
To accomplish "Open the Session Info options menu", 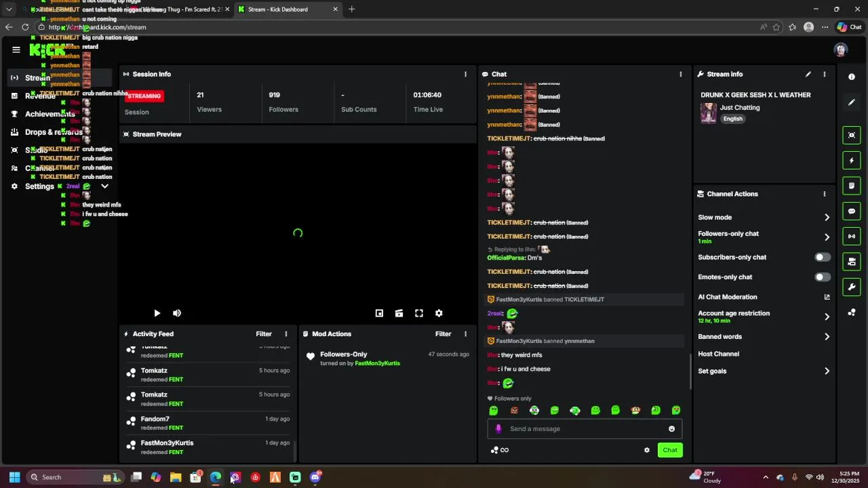I will click(465, 74).
